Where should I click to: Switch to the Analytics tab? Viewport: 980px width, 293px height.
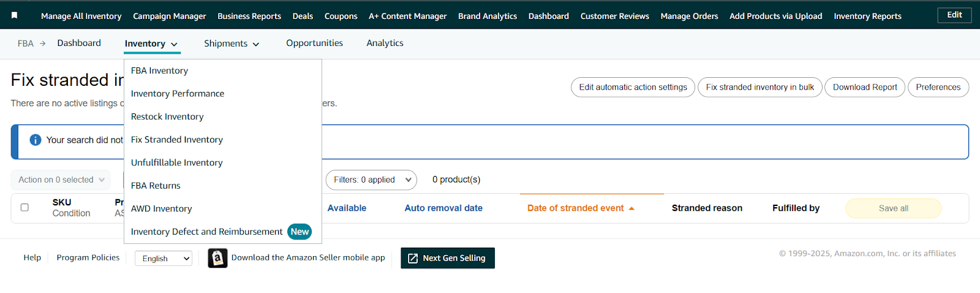[x=385, y=43]
